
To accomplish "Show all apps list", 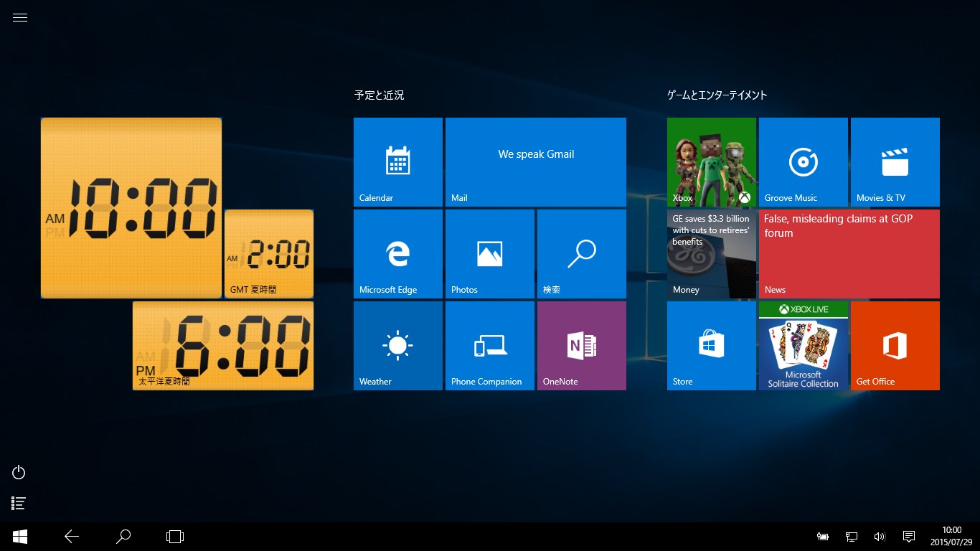I will coord(18,503).
